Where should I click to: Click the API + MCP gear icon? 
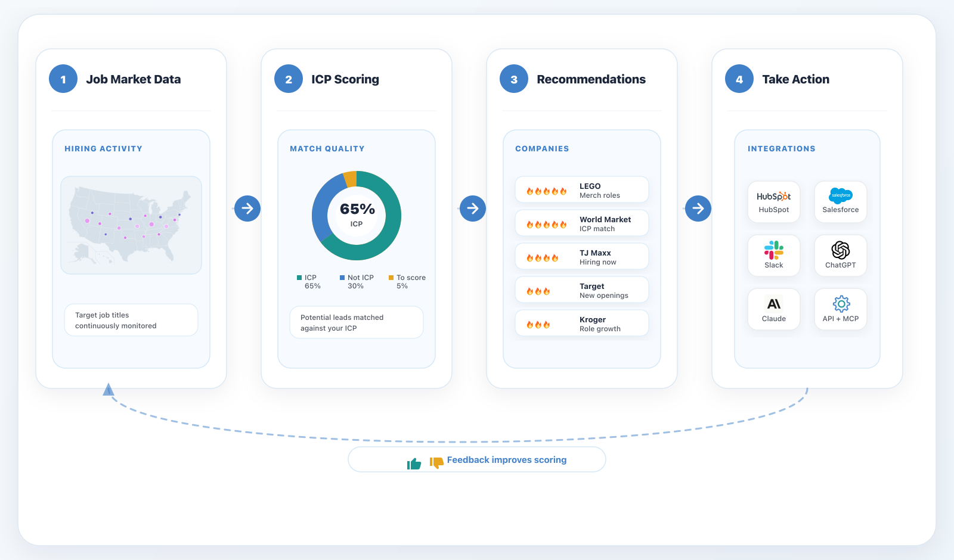tap(841, 304)
